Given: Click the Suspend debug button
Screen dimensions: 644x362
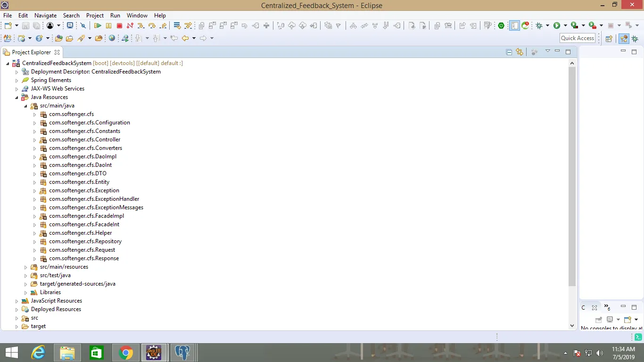Looking at the screenshot, I should click(x=108, y=26).
